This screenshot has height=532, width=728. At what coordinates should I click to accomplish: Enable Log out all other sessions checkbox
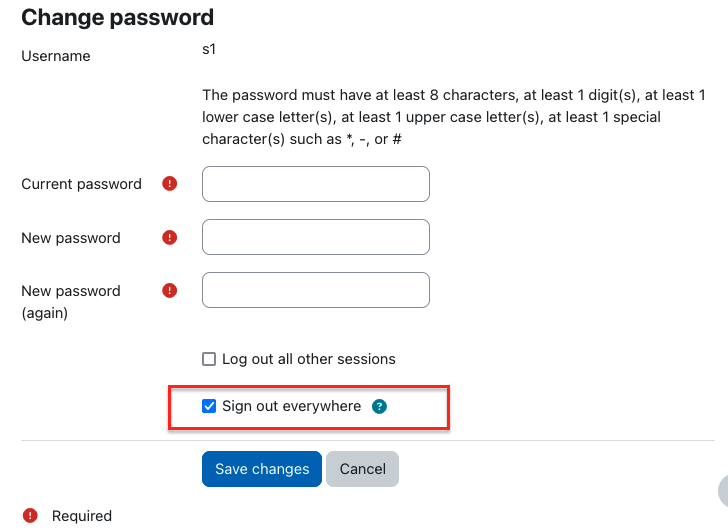coord(209,359)
